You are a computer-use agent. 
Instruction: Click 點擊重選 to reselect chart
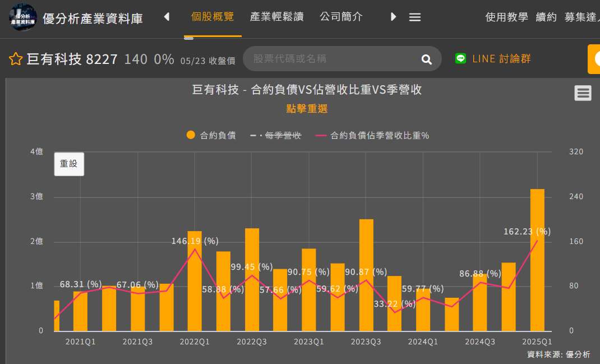pos(307,109)
